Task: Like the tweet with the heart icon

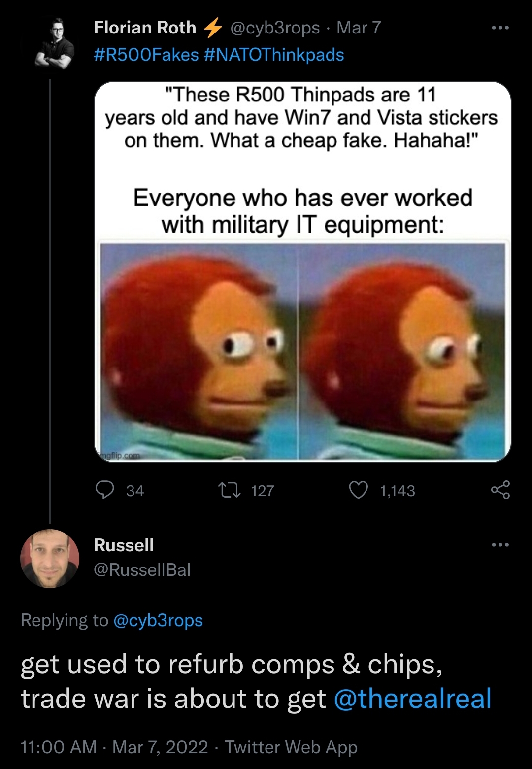Action: [358, 490]
